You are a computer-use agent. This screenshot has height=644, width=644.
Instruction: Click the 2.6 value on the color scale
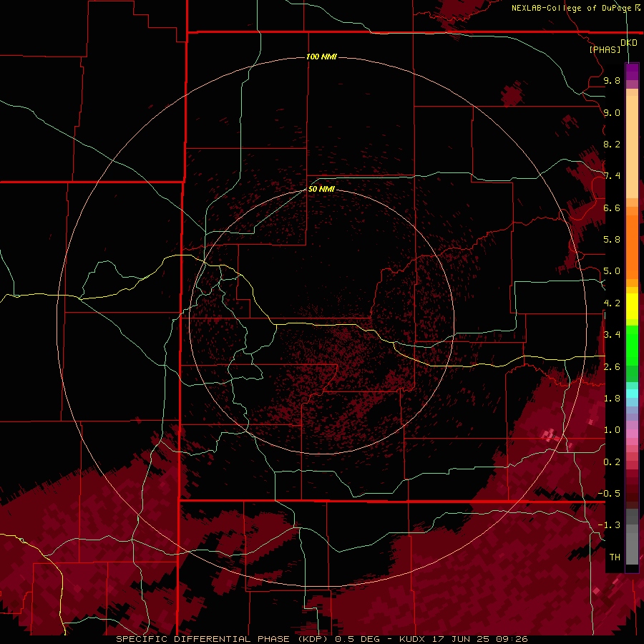612,367
